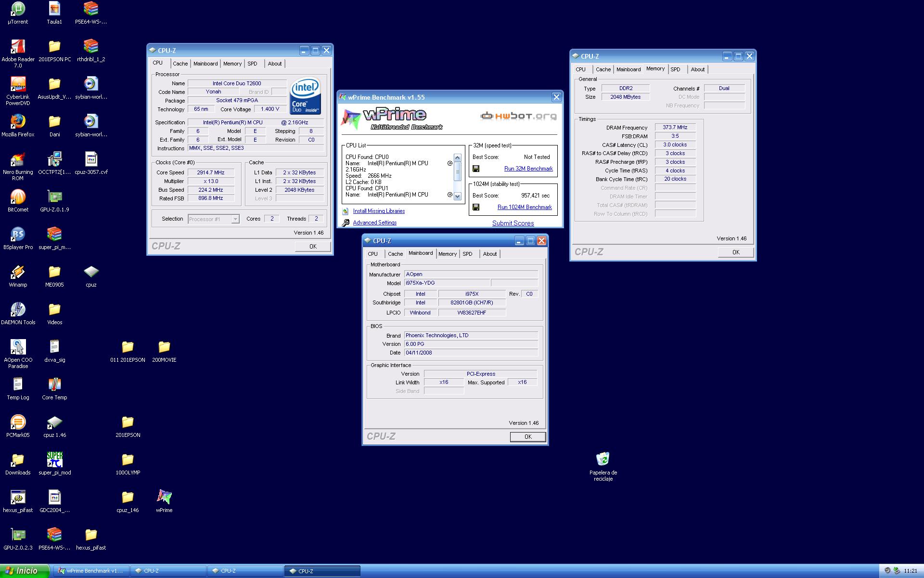Open Inicio start button
Screen dimensions: 924x578
(x=25, y=571)
